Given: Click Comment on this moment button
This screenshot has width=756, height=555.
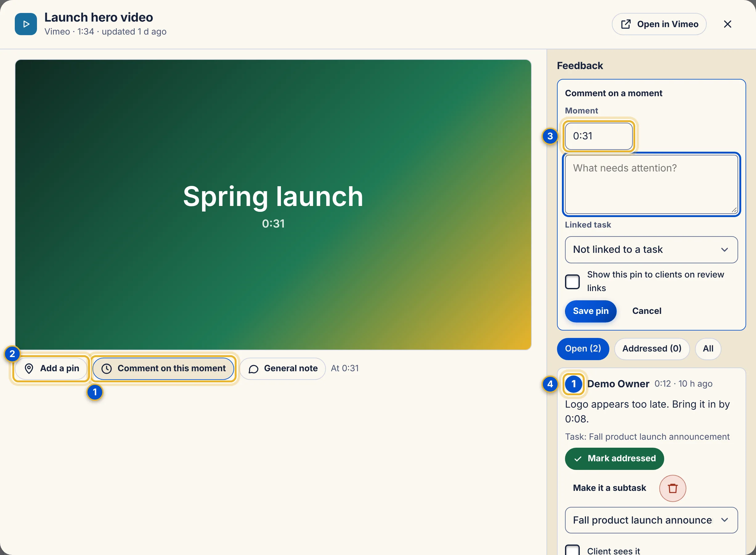Looking at the screenshot, I should coord(164,368).
